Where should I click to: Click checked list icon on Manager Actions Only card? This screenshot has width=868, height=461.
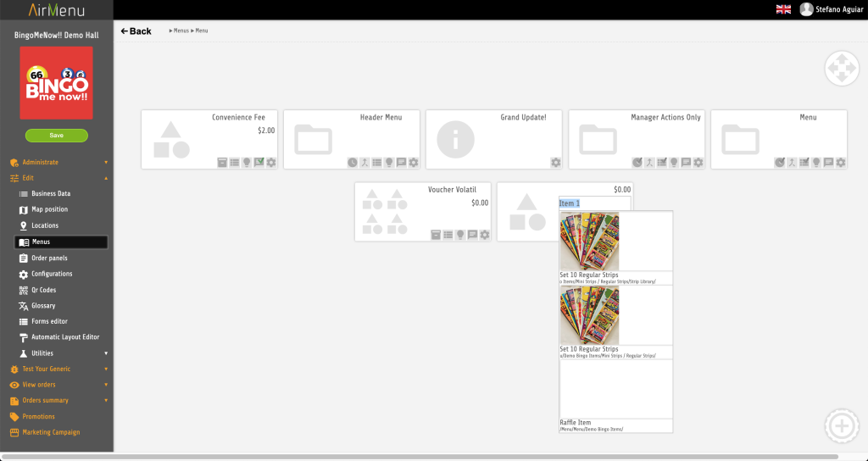tap(662, 163)
